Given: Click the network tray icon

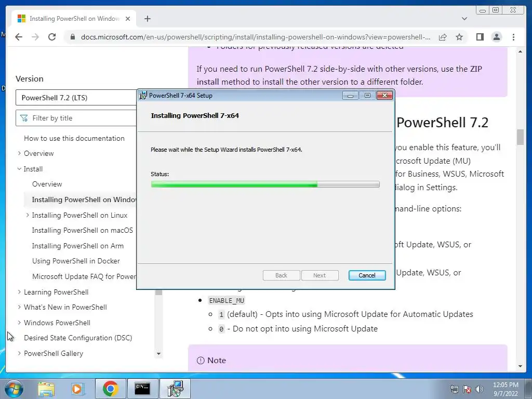Looking at the screenshot, I should [x=454, y=389].
